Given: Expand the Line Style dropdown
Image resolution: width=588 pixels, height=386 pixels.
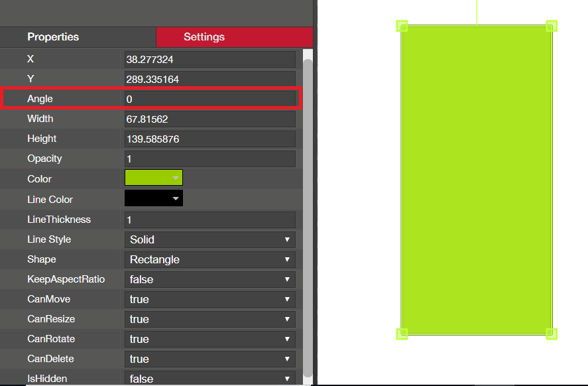Looking at the screenshot, I should tap(209, 239).
